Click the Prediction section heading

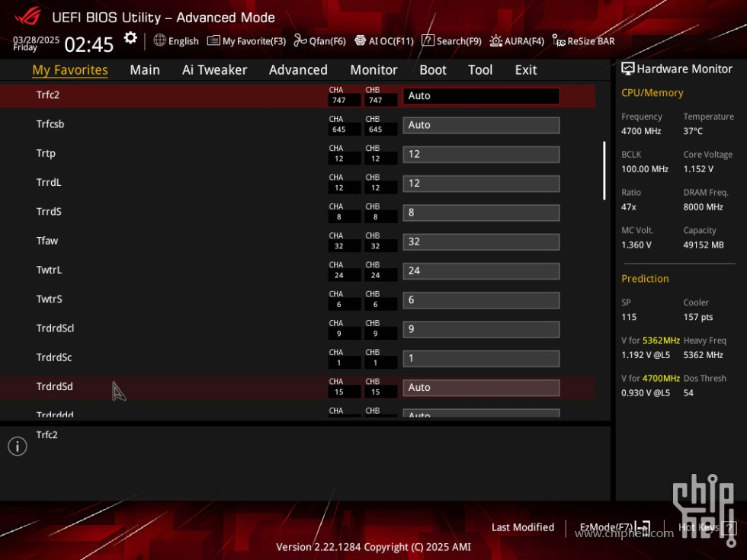(645, 279)
